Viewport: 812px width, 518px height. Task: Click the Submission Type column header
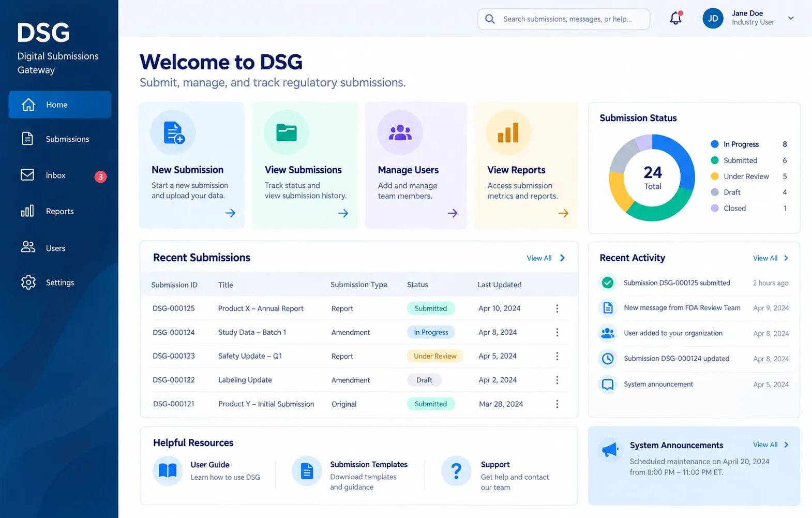click(x=359, y=285)
